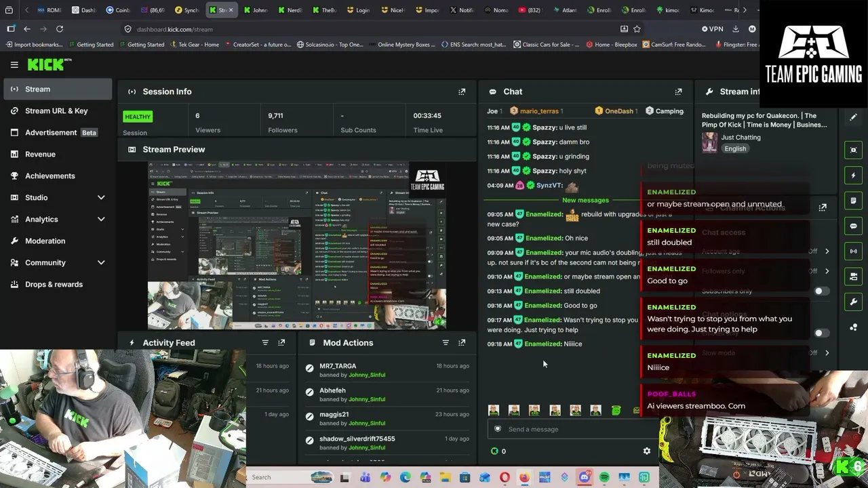Open the hamburger menu beside the Kick logo
The width and height of the screenshot is (868, 488).
pyautogui.click(x=14, y=64)
